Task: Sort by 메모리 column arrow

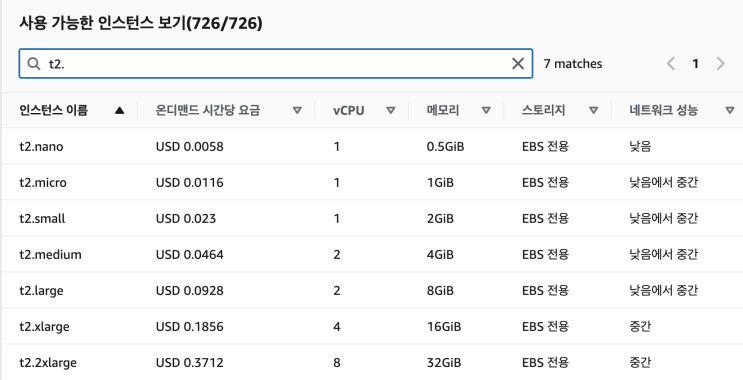Action: [486, 110]
